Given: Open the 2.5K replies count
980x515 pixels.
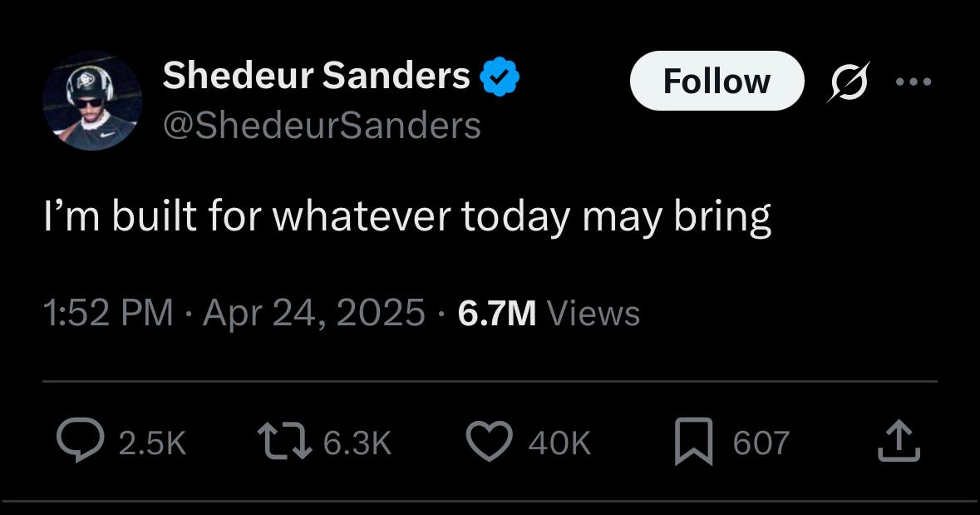Looking at the screenshot, I should coord(152,443).
